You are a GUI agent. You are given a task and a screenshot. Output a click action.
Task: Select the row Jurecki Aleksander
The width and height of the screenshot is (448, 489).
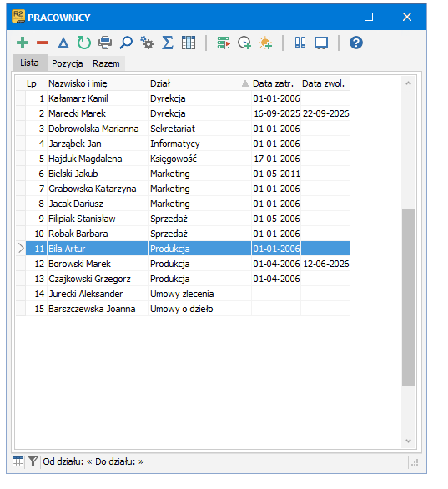click(183, 294)
